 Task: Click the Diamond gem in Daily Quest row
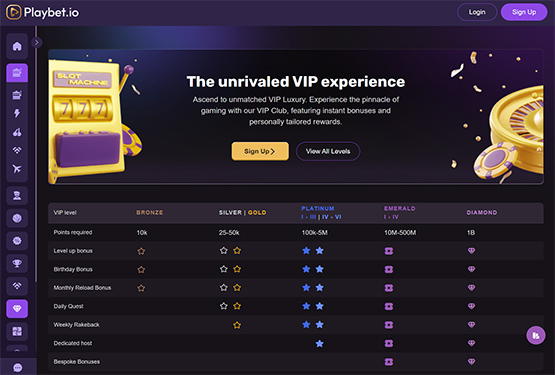[x=471, y=306]
